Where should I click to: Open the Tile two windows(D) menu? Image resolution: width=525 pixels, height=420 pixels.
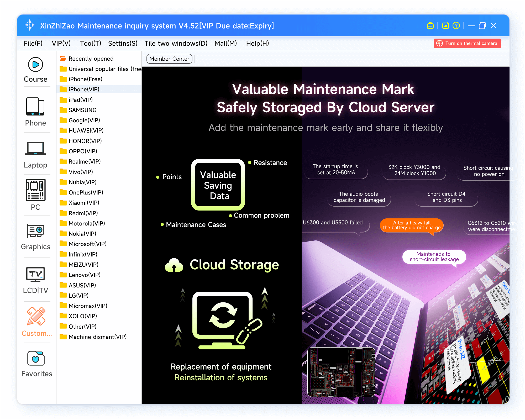(176, 44)
